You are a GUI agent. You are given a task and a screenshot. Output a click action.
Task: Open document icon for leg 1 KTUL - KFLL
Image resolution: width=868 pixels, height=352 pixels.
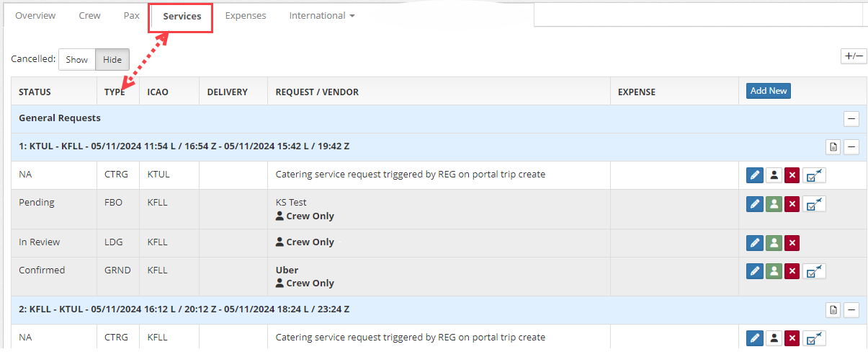833,147
